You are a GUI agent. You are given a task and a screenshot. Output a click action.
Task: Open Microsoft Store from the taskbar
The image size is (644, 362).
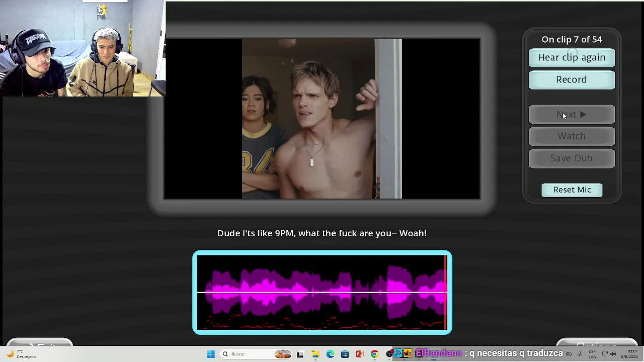pos(345,354)
